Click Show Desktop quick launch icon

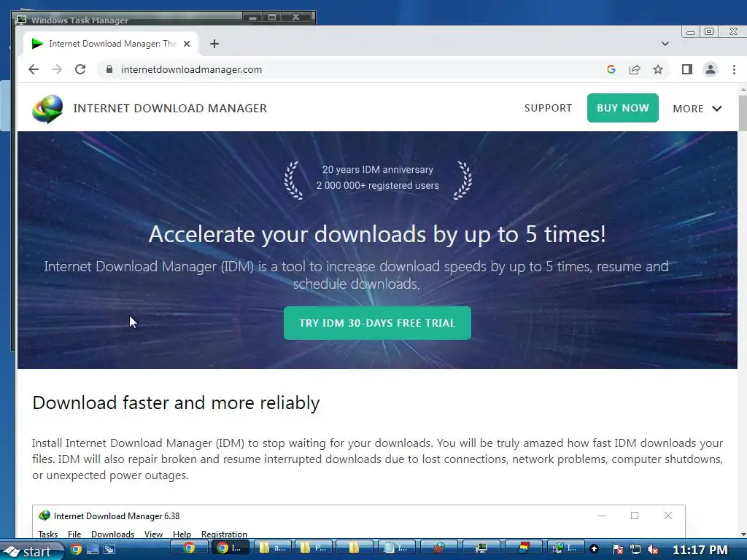tap(93, 550)
